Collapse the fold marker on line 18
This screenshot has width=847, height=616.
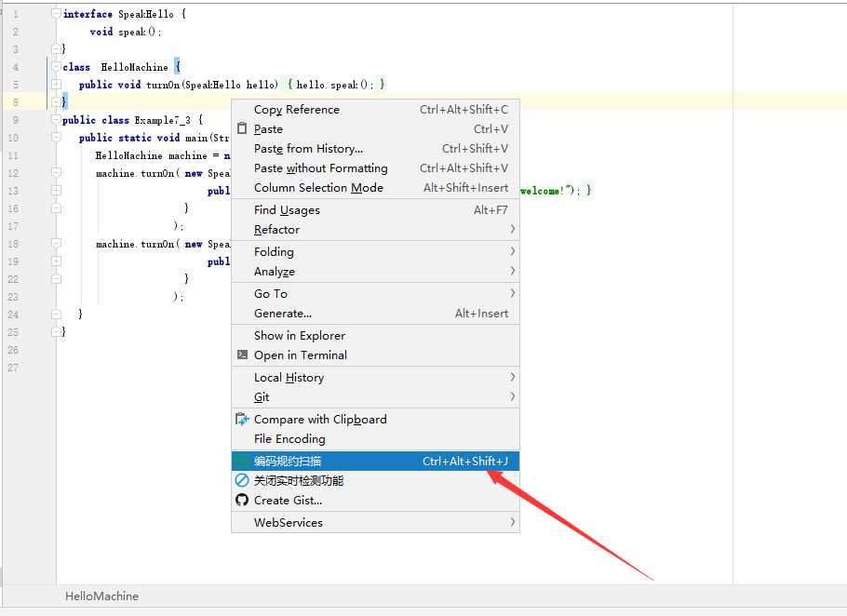click(x=56, y=243)
